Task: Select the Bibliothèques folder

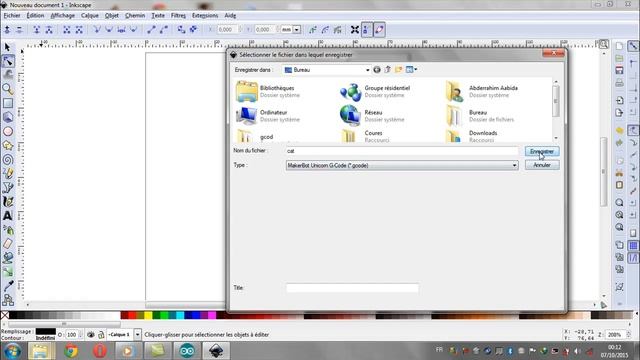Action: pos(268,91)
